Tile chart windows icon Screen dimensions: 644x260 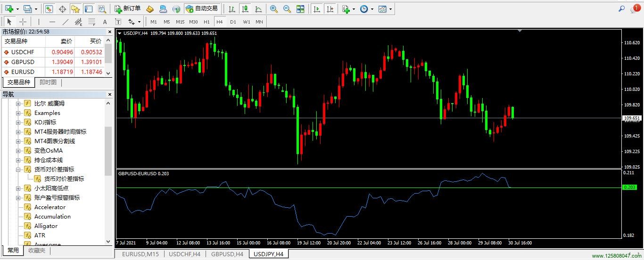pyautogui.click(x=300, y=8)
